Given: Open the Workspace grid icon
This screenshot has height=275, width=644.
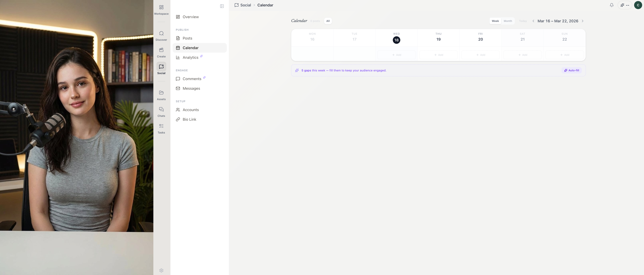Looking at the screenshot, I should (161, 7).
